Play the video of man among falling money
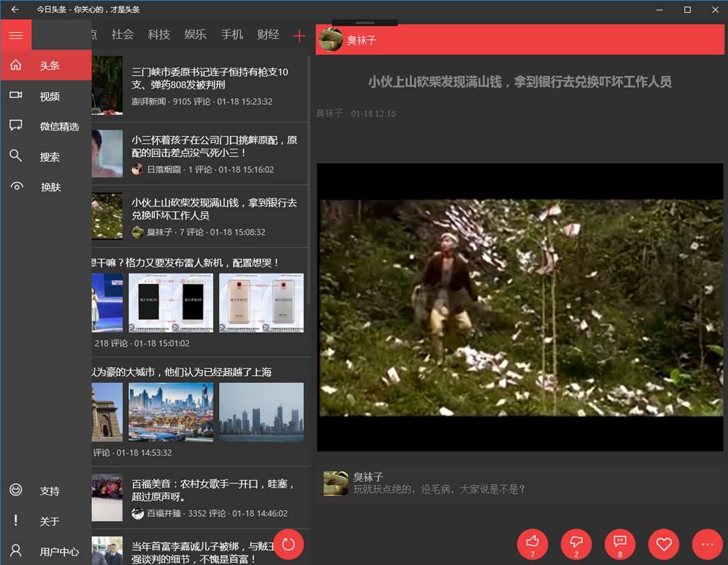 pos(520,308)
